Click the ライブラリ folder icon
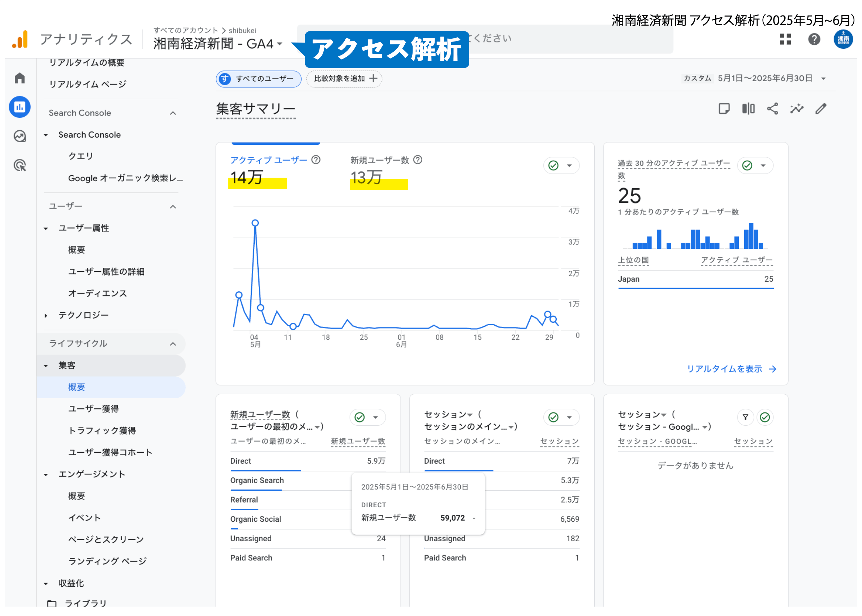 tap(52, 603)
